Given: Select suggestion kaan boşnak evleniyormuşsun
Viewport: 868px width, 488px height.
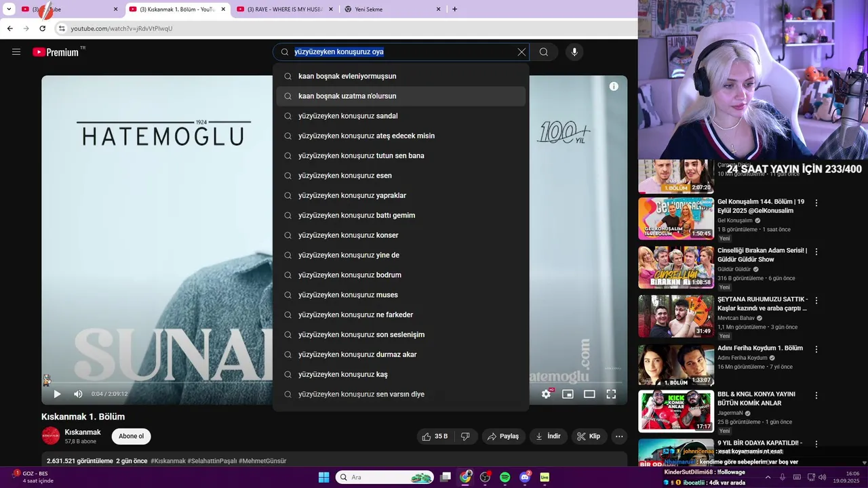Looking at the screenshot, I should 401,76.
